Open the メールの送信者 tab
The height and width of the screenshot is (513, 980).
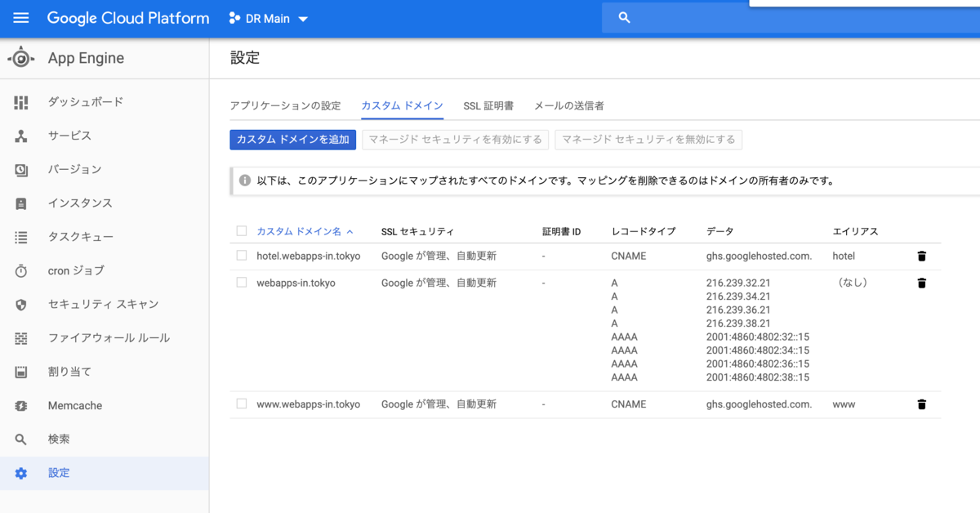[x=569, y=105]
